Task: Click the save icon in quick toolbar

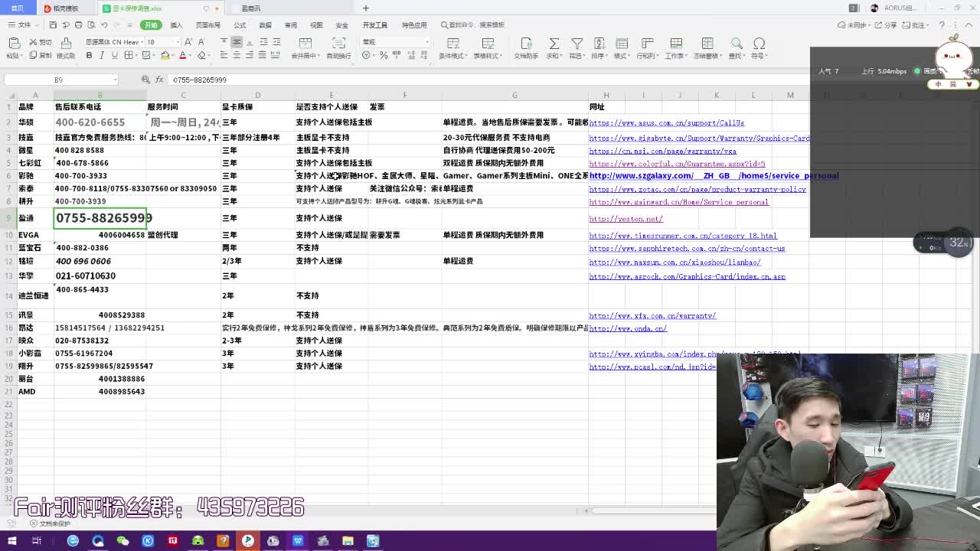Action: point(52,25)
